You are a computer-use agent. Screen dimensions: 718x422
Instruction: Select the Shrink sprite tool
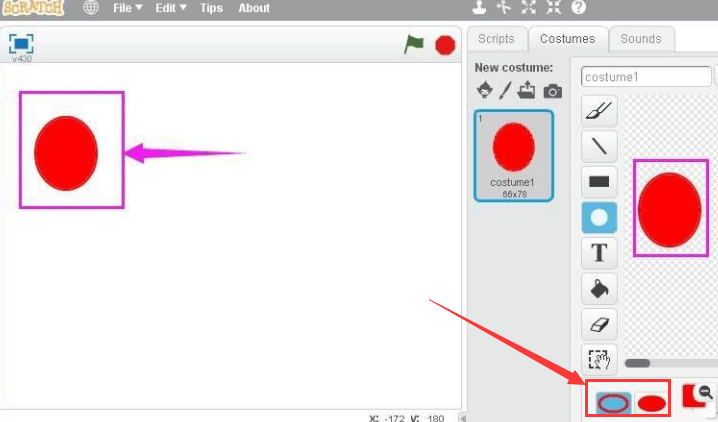[x=554, y=7]
